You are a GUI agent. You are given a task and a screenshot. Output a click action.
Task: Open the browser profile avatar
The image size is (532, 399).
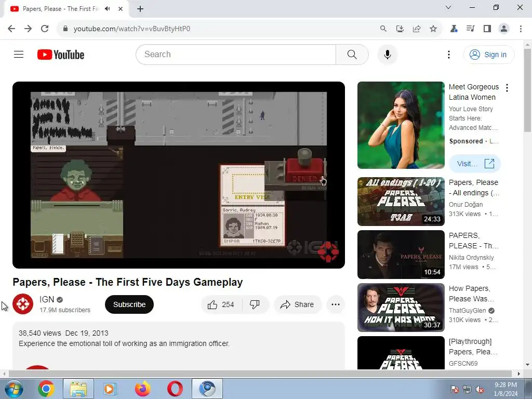click(x=504, y=29)
